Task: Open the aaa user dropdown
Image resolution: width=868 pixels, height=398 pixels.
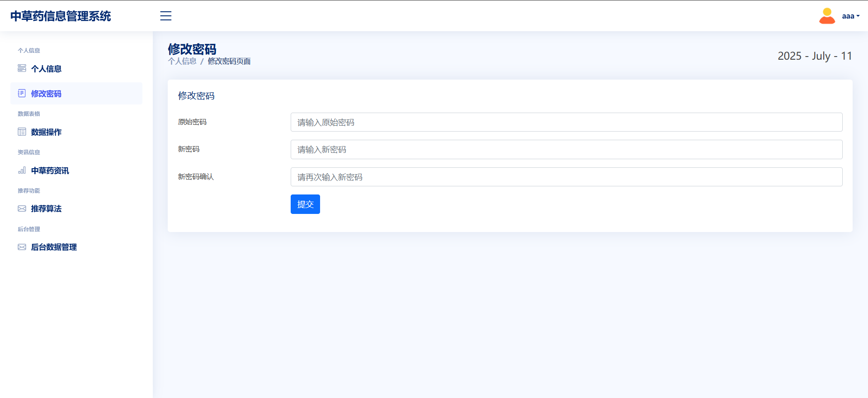Action: (x=850, y=16)
